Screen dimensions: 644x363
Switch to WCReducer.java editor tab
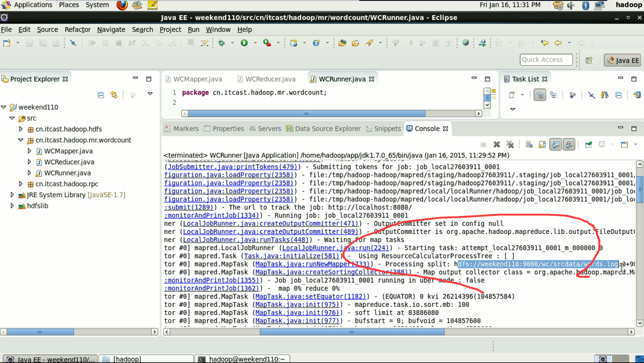tap(267, 79)
